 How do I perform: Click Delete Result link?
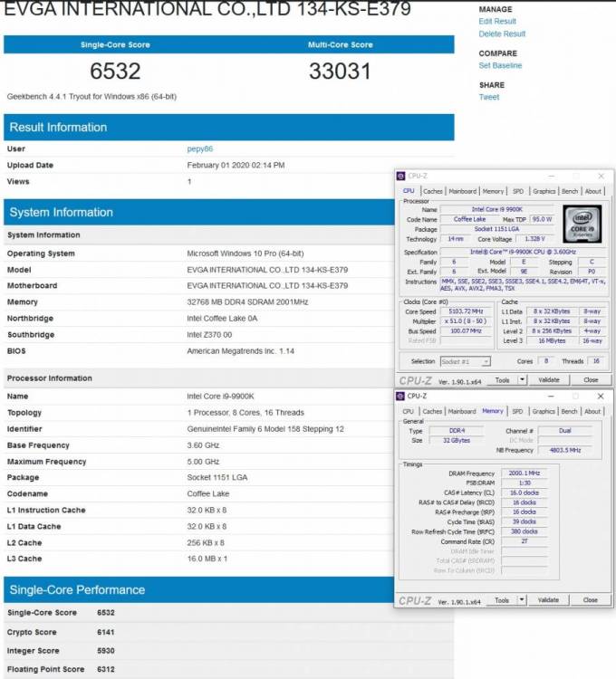tap(502, 33)
